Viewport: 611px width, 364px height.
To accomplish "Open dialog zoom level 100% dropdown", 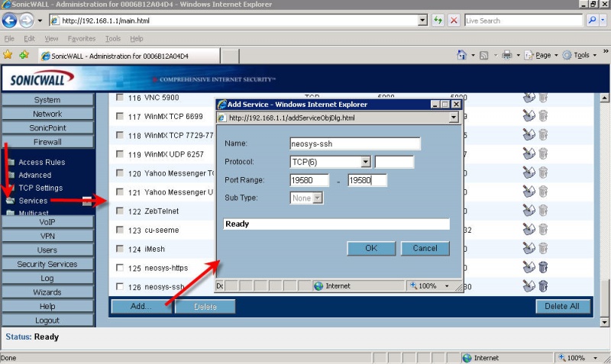I will (447, 286).
